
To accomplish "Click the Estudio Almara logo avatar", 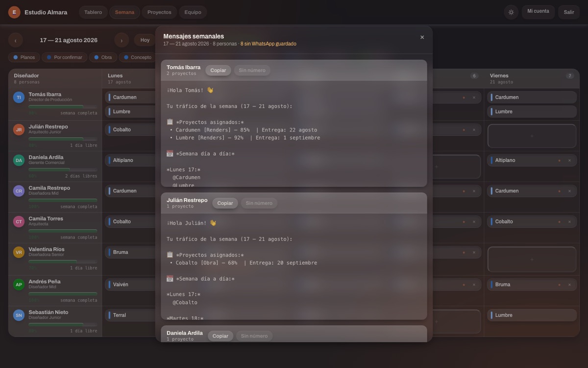I will click(x=14, y=12).
